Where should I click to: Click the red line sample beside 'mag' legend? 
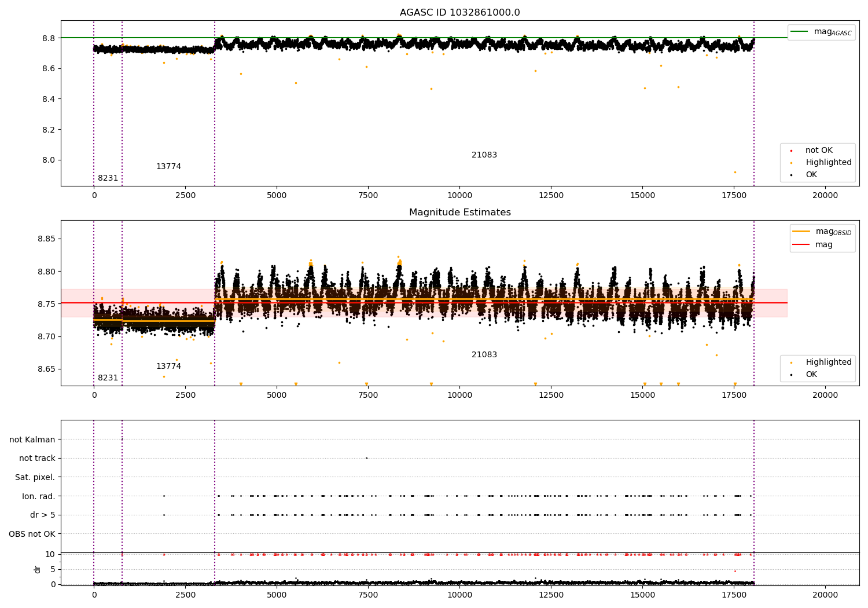point(801,244)
